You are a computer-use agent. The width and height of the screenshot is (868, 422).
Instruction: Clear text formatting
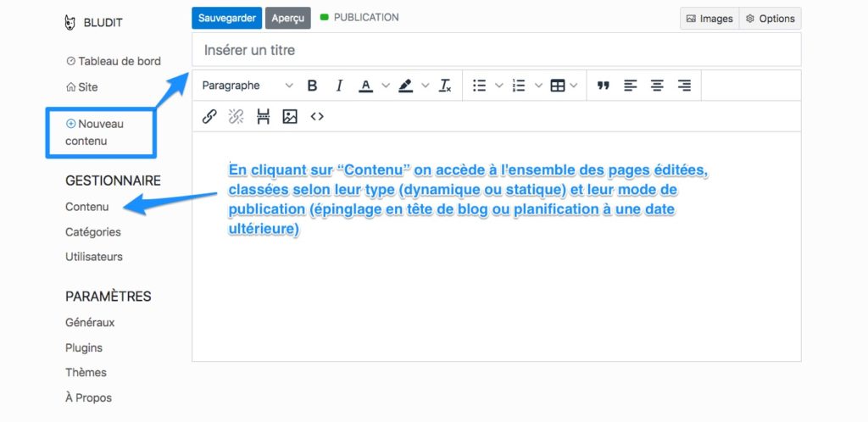coord(445,86)
